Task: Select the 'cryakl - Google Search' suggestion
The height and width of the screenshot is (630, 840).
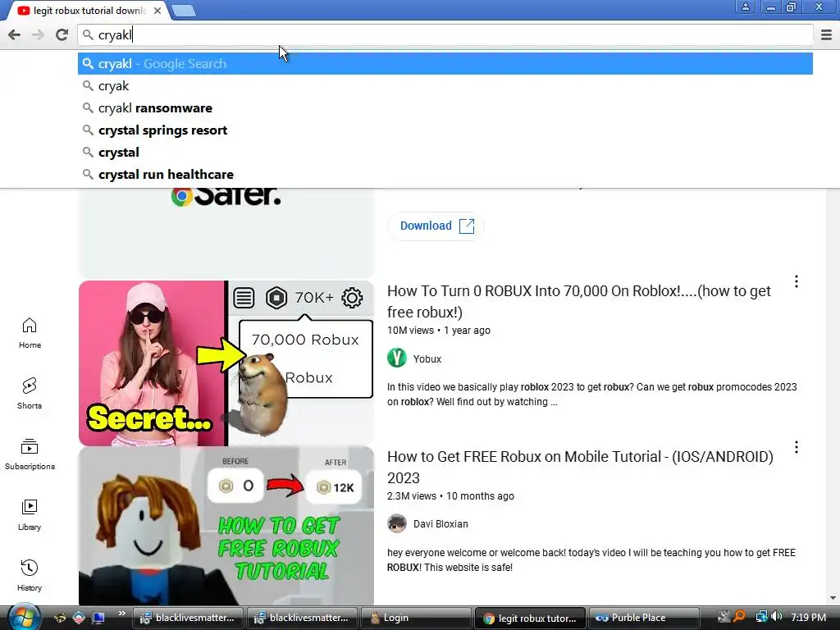Action: (445, 64)
